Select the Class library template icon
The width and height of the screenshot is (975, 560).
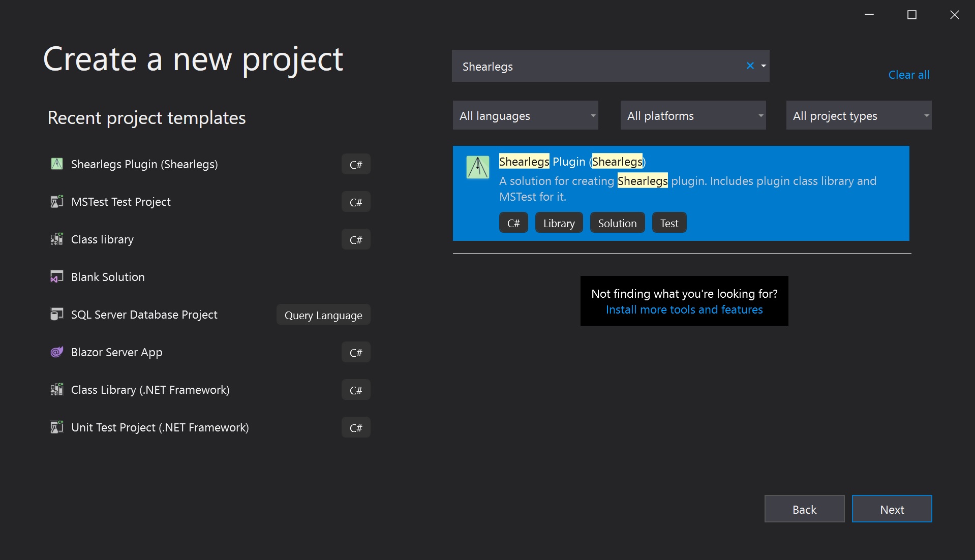click(x=57, y=239)
